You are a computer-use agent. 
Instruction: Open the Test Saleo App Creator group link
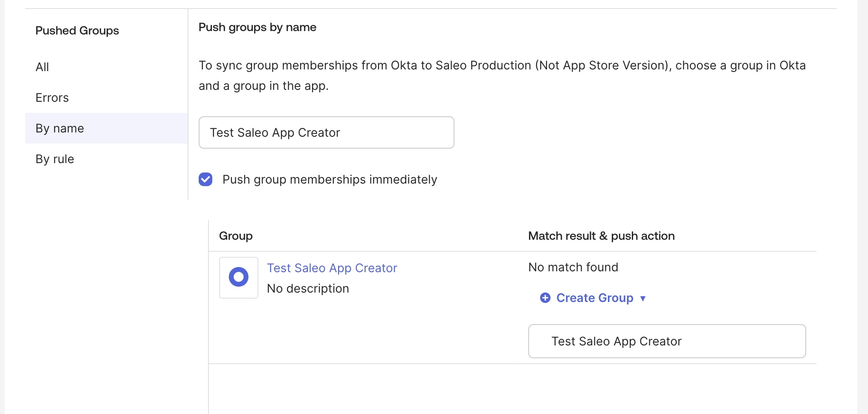tap(332, 268)
